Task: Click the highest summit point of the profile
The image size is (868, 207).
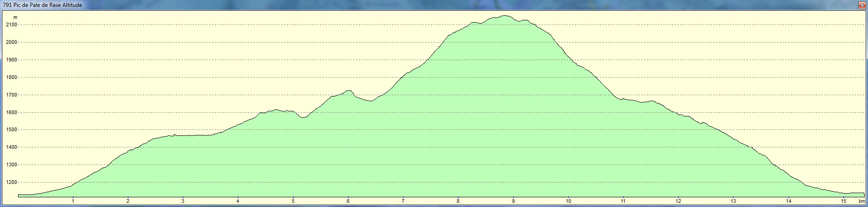Action: click(x=505, y=16)
